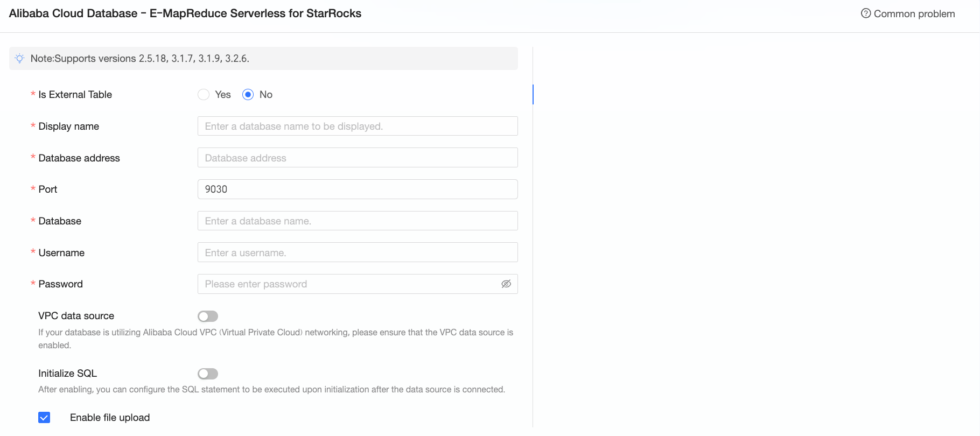
Task: Enable the VPC data source switch
Action: coord(208,316)
